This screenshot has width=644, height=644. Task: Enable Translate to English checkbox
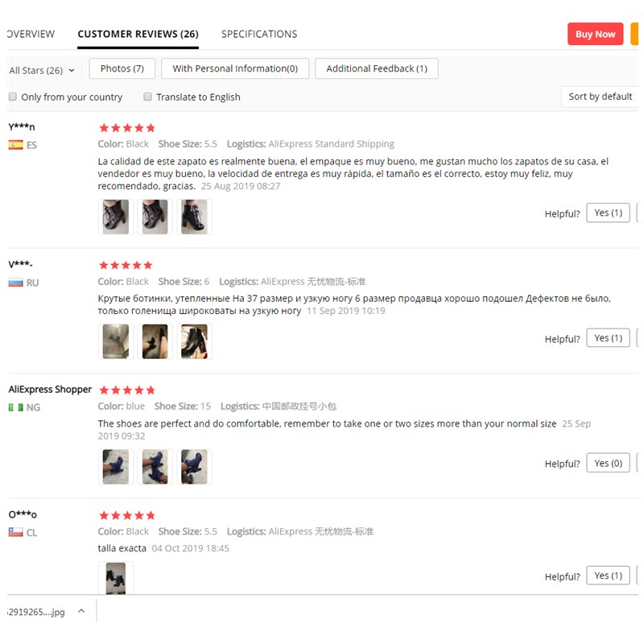coord(147,97)
